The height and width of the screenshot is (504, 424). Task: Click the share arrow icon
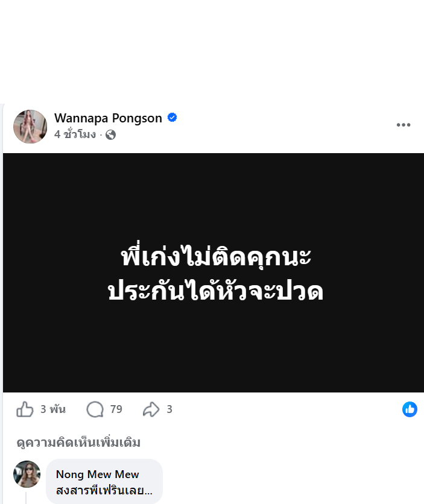click(x=151, y=409)
